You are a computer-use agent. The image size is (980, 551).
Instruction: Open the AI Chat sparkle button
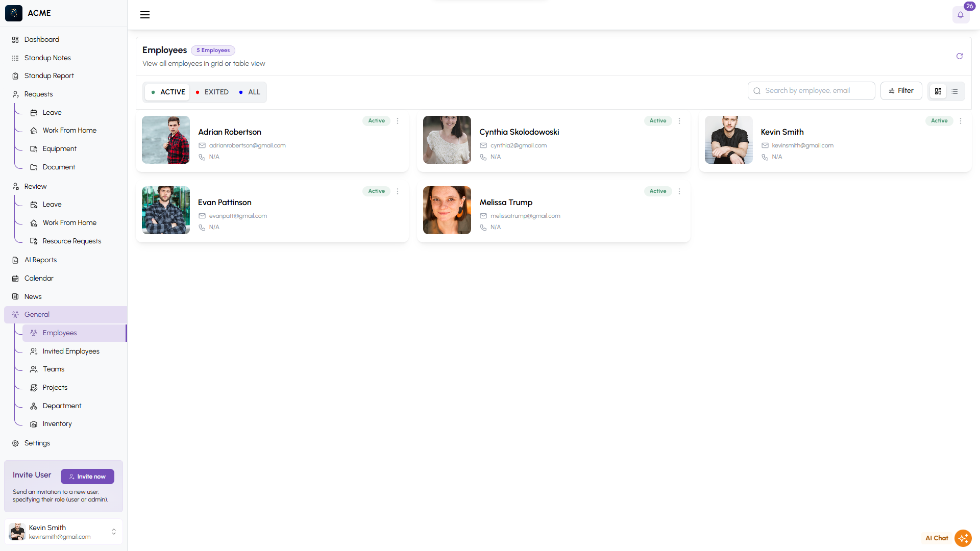tap(963, 538)
